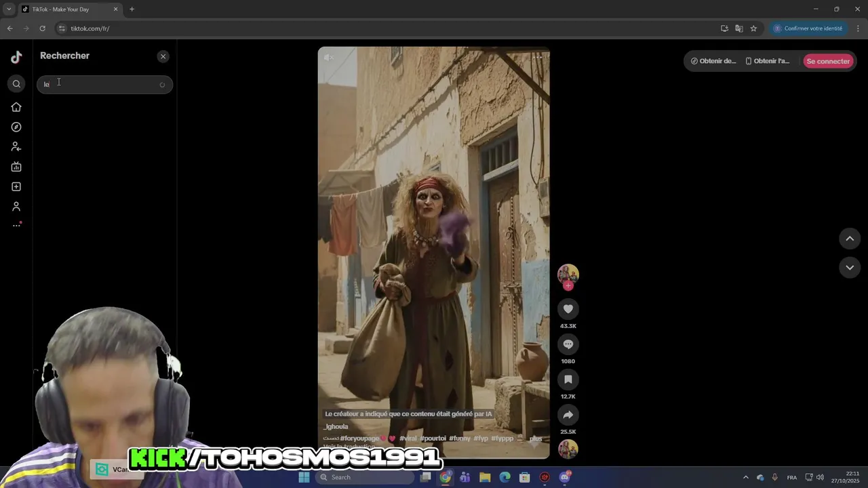Screen dimensions: 868x488
Task: Open the _lghoula creator username
Action: [336, 426]
